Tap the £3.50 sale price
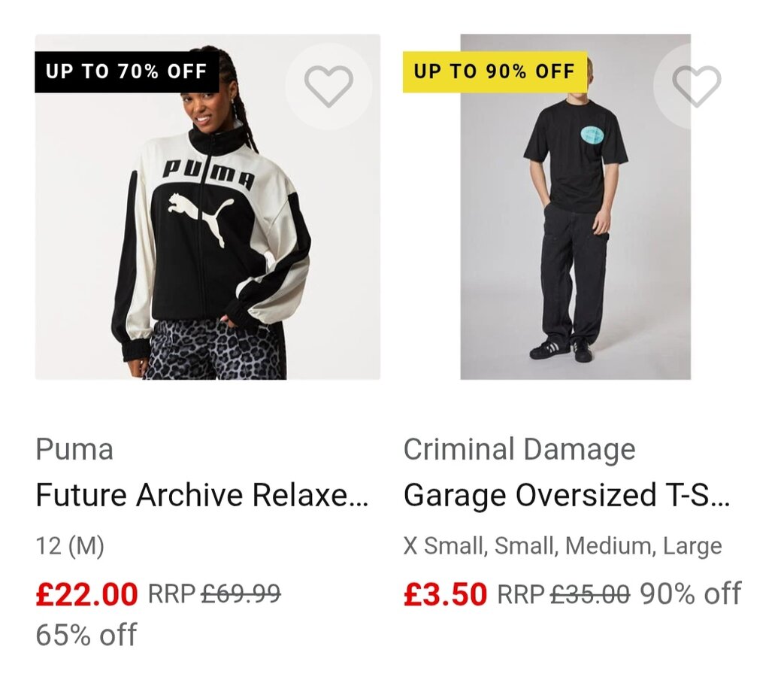Image resolution: width=784 pixels, height=677 pixels. pos(445,594)
